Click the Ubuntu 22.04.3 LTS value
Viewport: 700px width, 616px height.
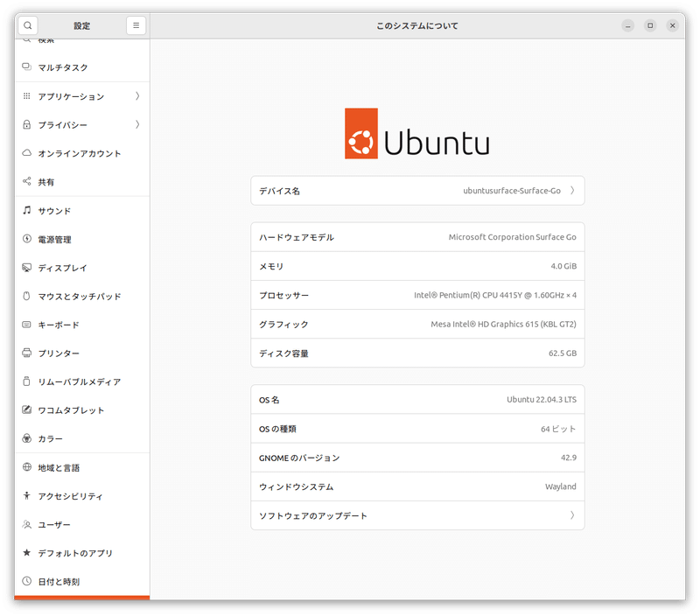coord(542,400)
